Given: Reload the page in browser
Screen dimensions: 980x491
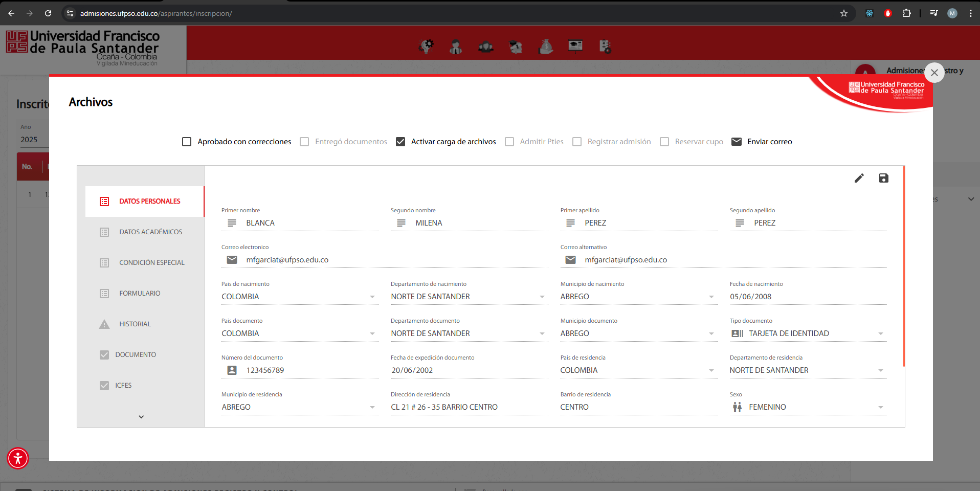Looking at the screenshot, I should [48, 13].
